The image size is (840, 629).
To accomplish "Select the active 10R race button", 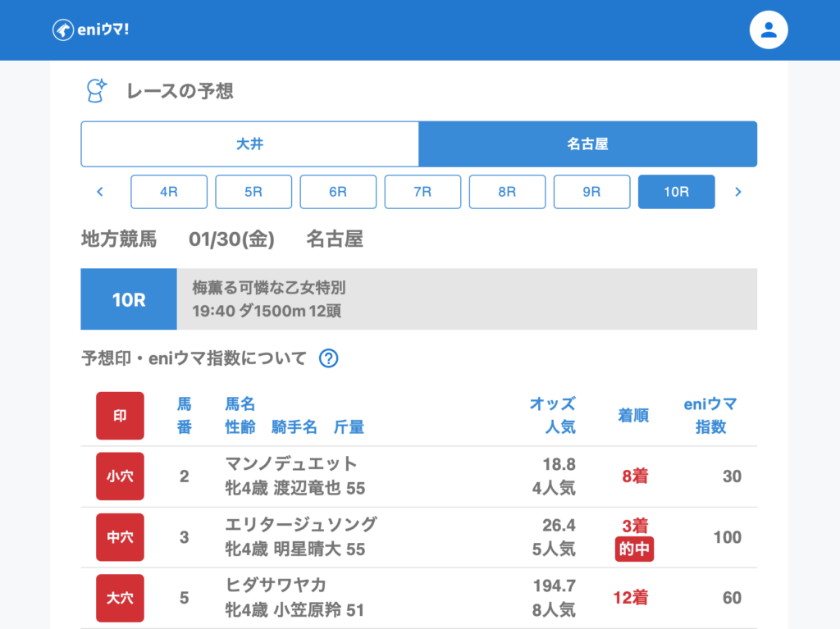I will pyautogui.click(x=676, y=192).
